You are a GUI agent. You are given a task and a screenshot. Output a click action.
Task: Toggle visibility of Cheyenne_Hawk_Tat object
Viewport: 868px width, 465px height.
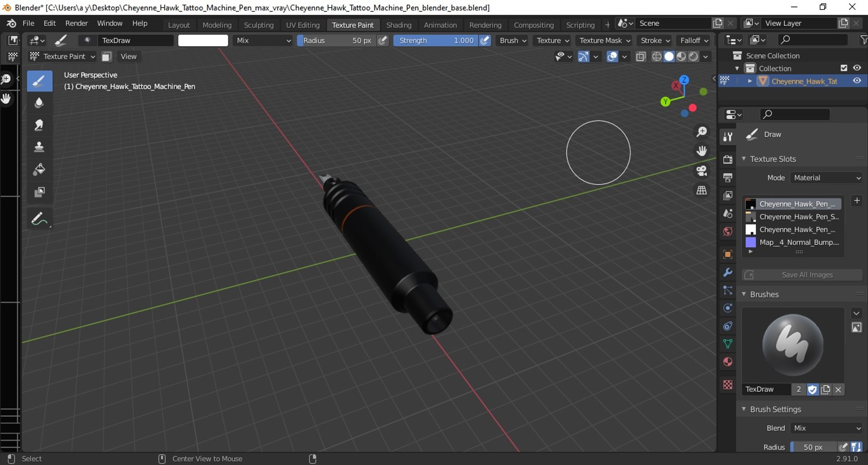pyautogui.click(x=857, y=81)
